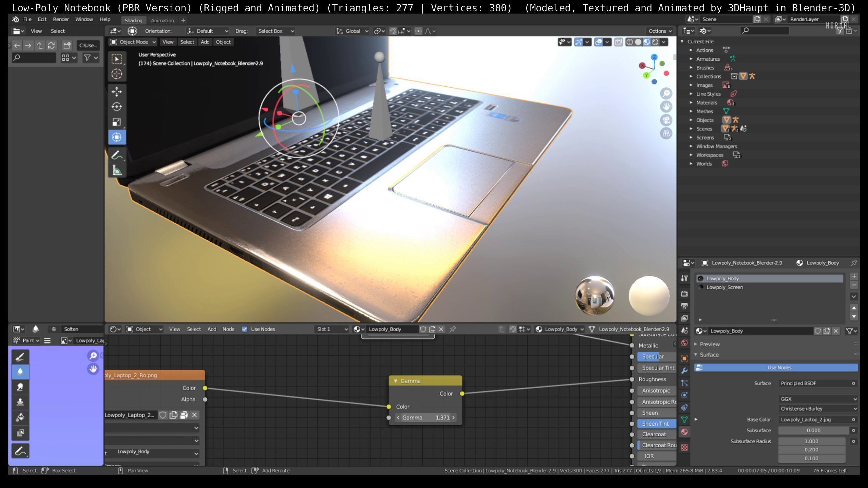This screenshot has width=868, height=488.
Task: Click the Soften paint brush tool
Action: click(20, 372)
